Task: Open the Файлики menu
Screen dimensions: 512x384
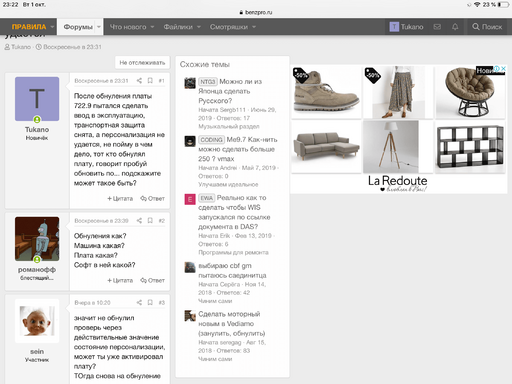Action: (x=182, y=27)
